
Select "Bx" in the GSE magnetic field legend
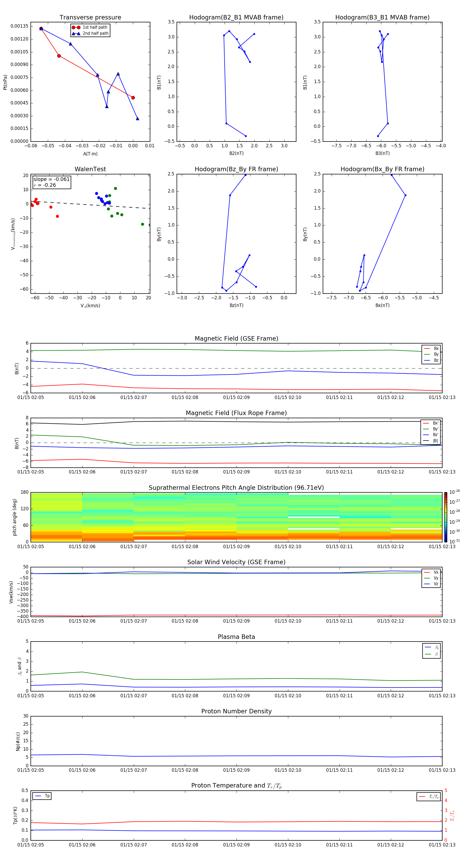pos(431,349)
